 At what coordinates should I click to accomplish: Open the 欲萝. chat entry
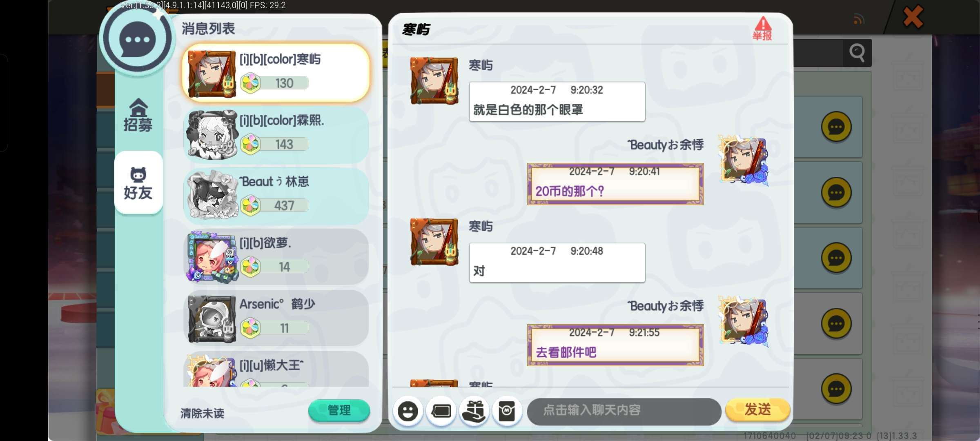(x=276, y=257)
